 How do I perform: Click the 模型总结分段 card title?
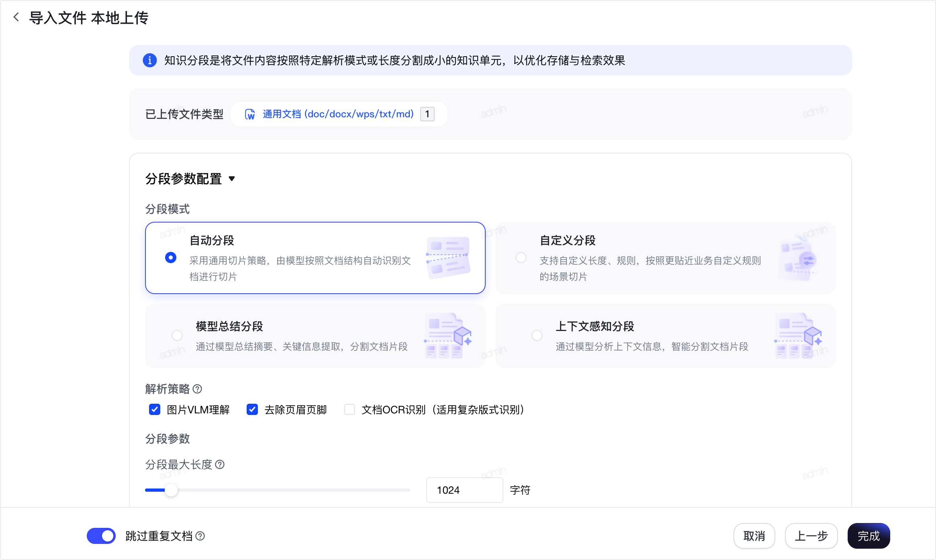tap(229, 326)
